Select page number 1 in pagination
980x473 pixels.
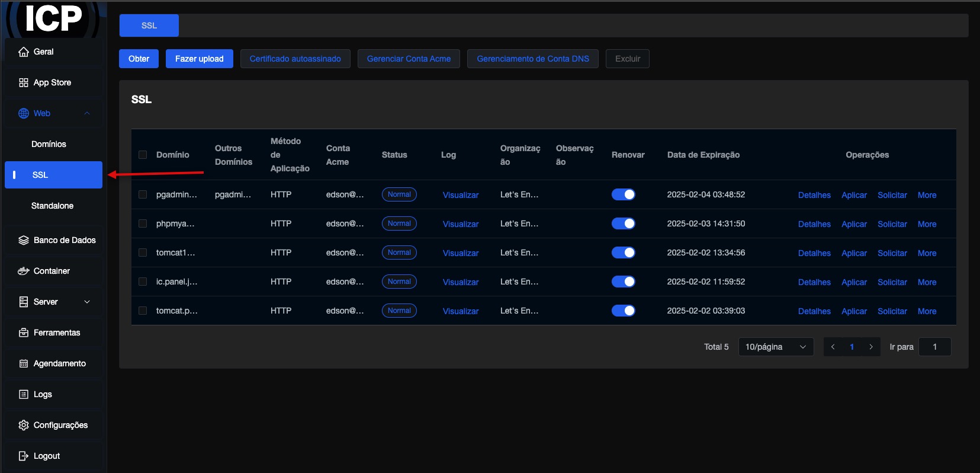852,347
